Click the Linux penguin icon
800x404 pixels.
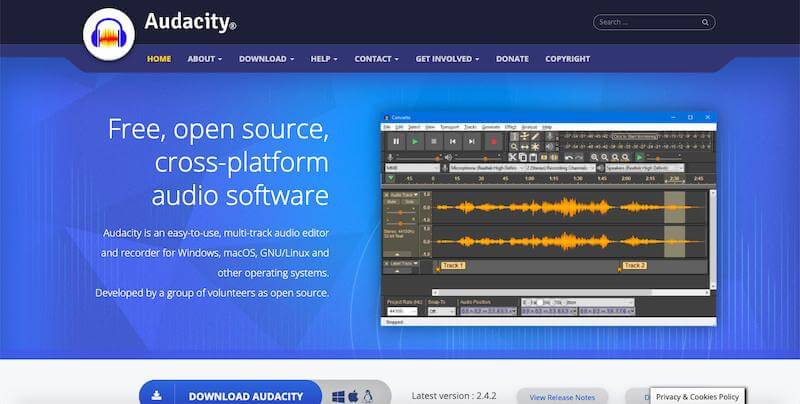click(368, 396)
